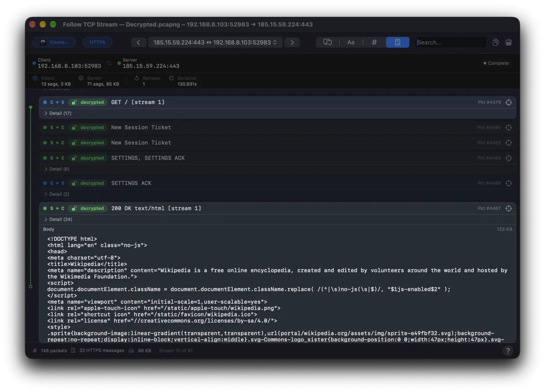545x392 pixels.
Task: Select the C→S SETTINGS ACK message, Pkt #4486
Action: tap(278, 183)
